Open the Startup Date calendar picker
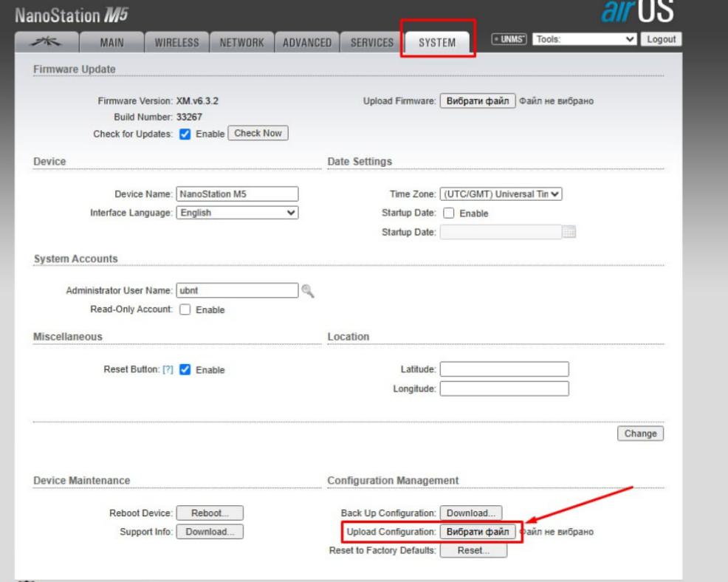Viewport: 728px width, 582px height. [x=569, y=232]
